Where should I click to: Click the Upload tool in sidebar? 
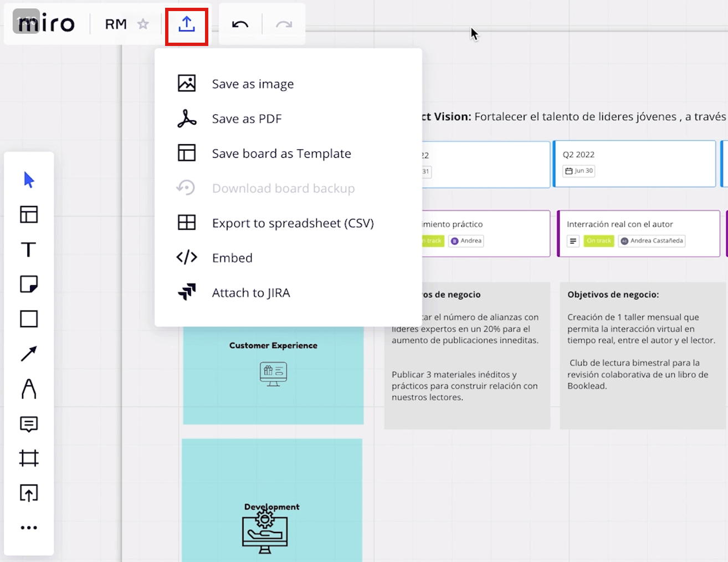point(29,493)
